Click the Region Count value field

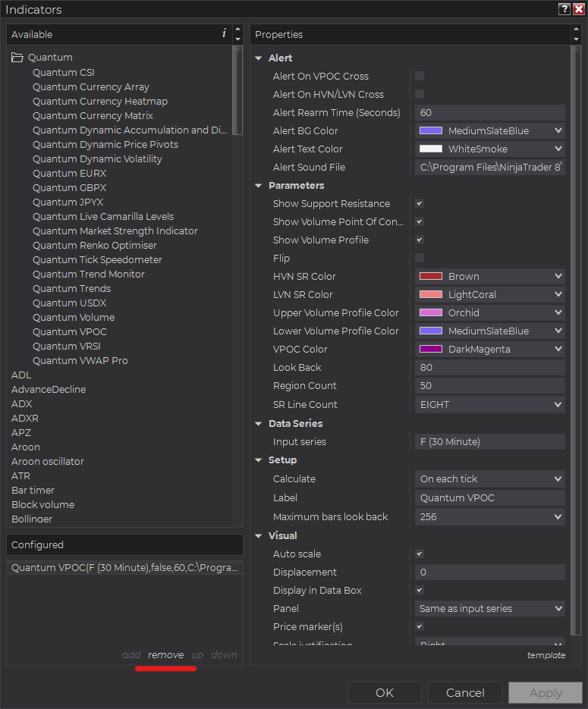490,386
